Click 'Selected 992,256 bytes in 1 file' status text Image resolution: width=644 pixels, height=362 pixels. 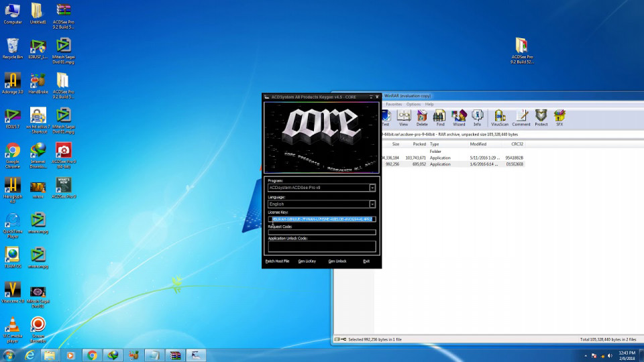(374, 339)
